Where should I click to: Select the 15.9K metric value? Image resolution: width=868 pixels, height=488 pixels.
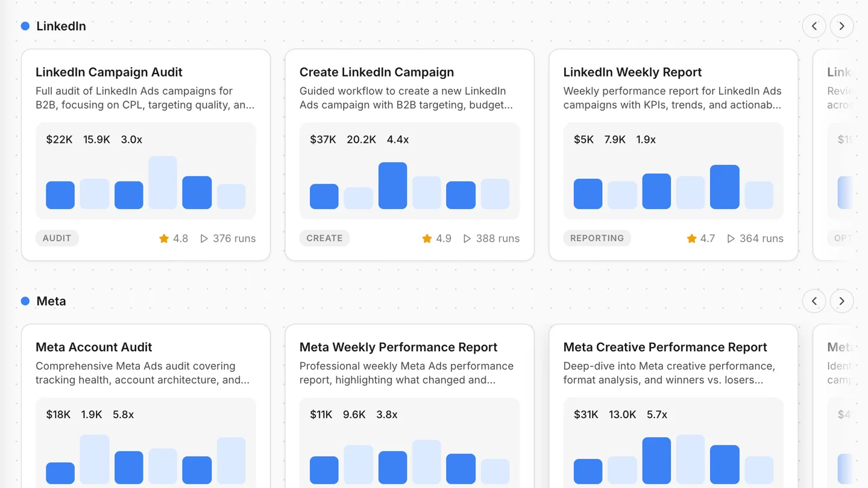tap(96, 140)
